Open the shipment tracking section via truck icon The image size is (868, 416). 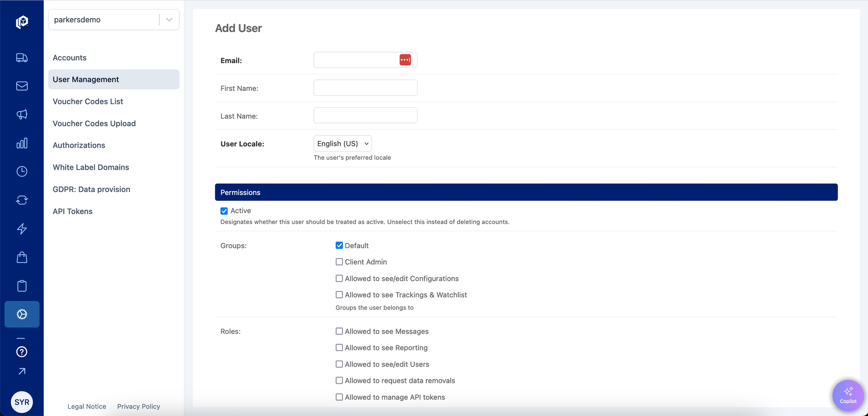click(22, 57)
